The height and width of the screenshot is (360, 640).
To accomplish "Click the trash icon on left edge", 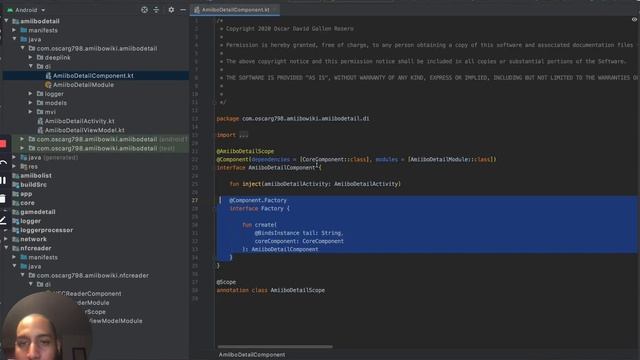I will tap(3, 198).
